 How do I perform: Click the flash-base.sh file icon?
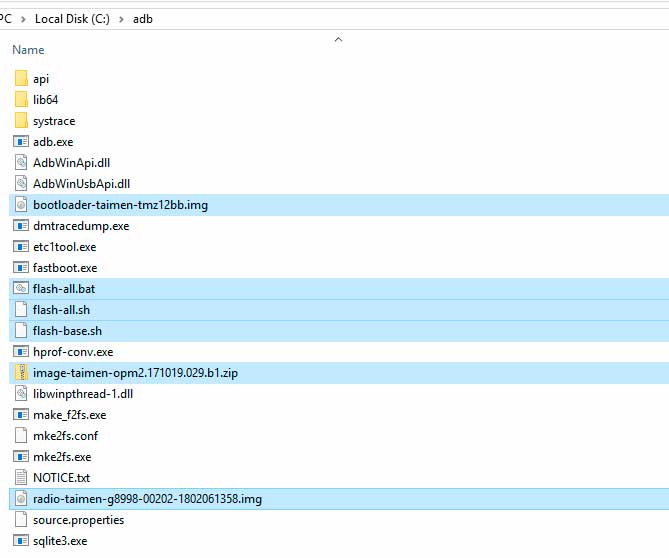pyautogui.click(x=21, y=331)
